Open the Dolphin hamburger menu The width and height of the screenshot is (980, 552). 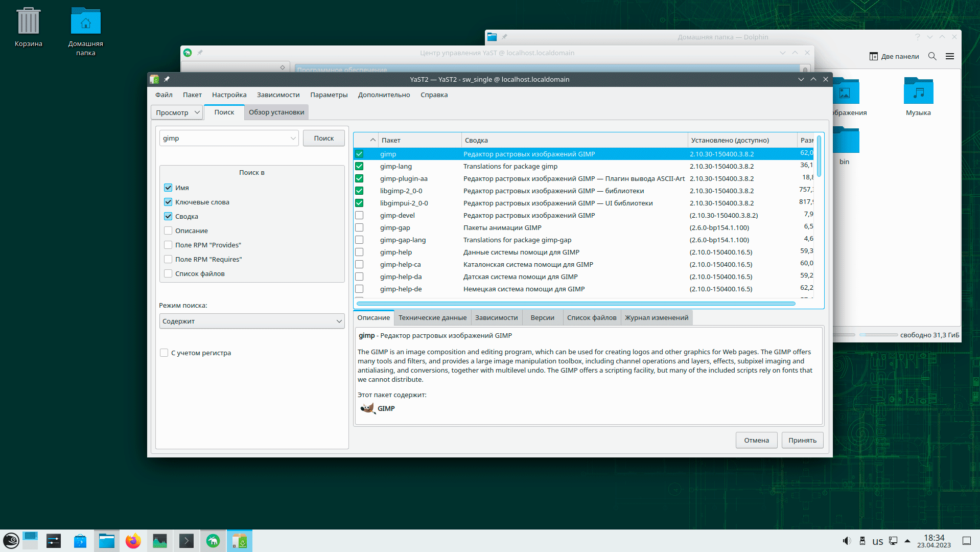click(949, 56)
